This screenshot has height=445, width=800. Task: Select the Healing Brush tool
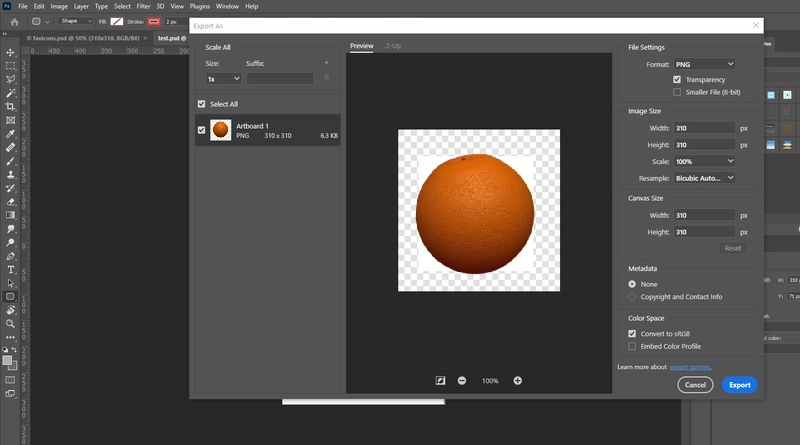10,147
